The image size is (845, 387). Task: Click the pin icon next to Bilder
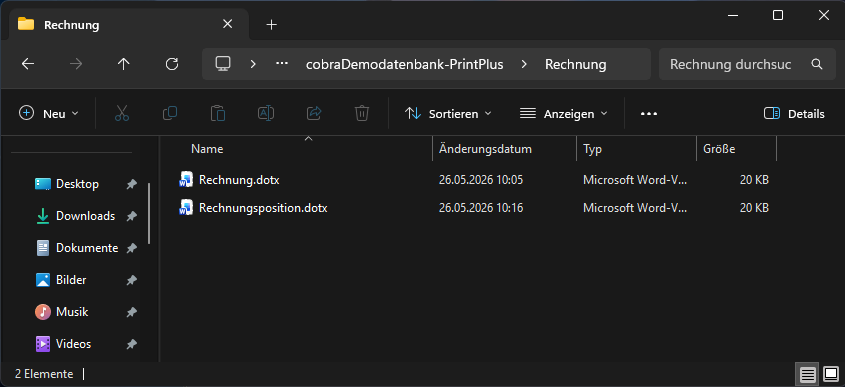click(131, 280)
